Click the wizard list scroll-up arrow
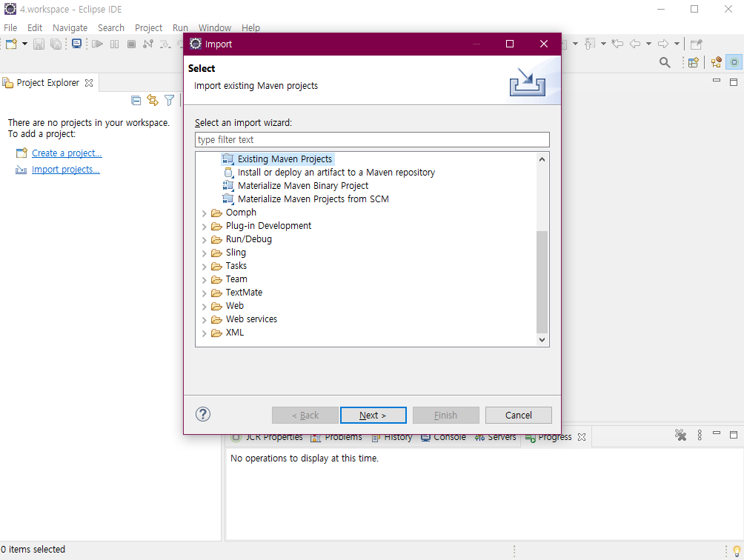Image resolution: width=744 pixels, height=560 pixels. point(542,159)
